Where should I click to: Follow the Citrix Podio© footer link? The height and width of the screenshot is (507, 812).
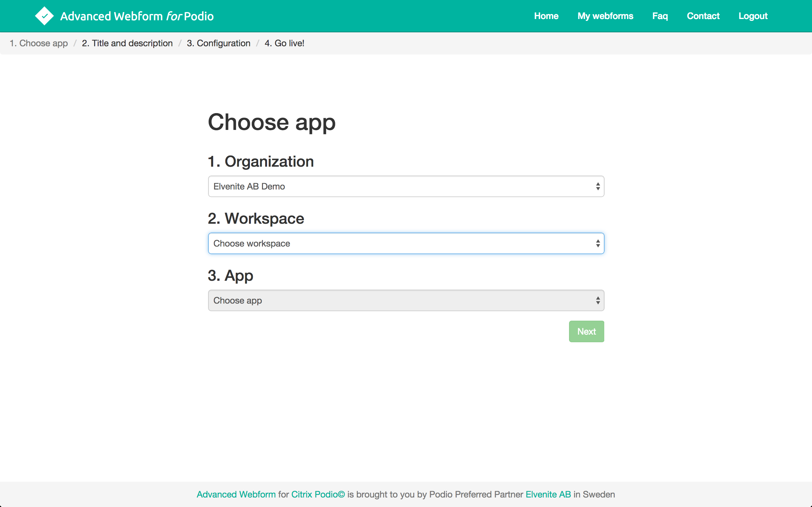(318, 494)
